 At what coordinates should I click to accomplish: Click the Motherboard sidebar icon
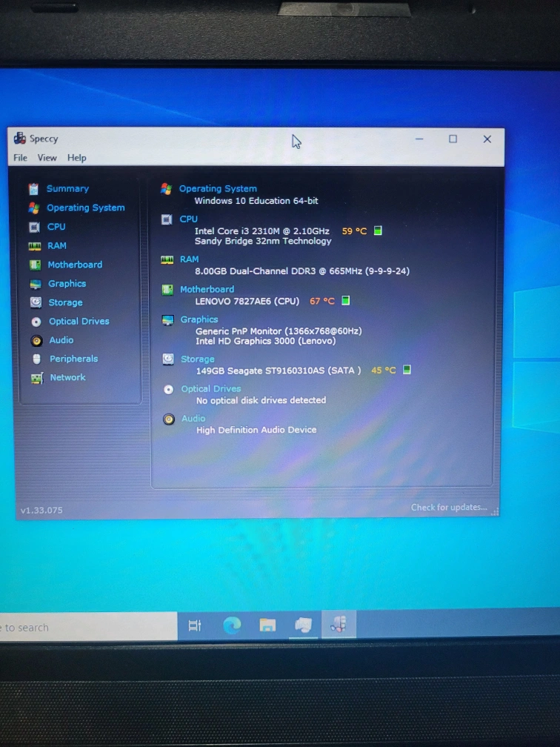pyautogui.click(x=35, y=265)
